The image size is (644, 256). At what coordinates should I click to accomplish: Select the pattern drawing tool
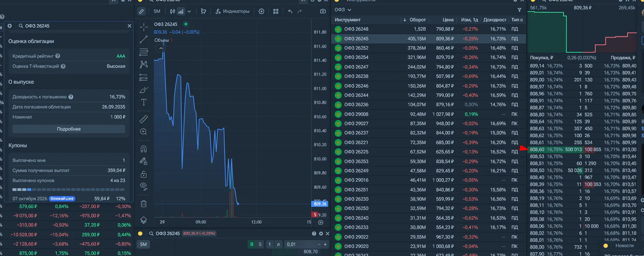144,64
